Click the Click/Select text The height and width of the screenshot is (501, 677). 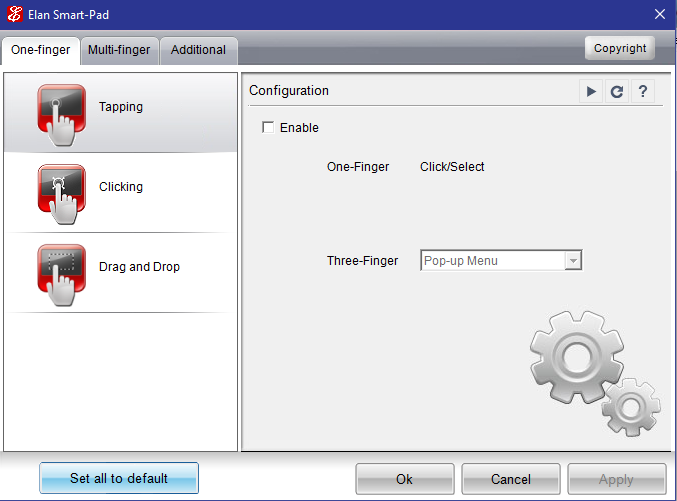click(452, 167)
